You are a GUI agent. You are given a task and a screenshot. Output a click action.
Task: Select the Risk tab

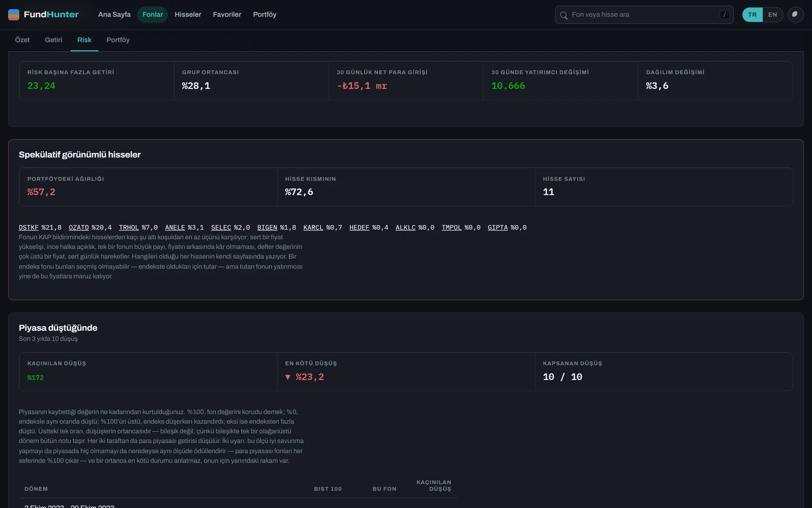(84, 40)
